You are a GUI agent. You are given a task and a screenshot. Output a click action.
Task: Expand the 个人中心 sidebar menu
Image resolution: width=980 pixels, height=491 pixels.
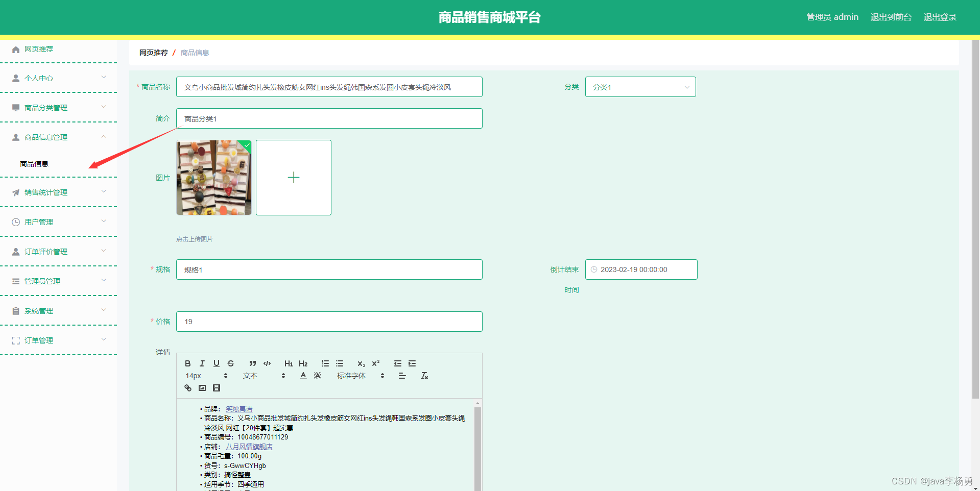pyautogui.click(x=104, y=78)
